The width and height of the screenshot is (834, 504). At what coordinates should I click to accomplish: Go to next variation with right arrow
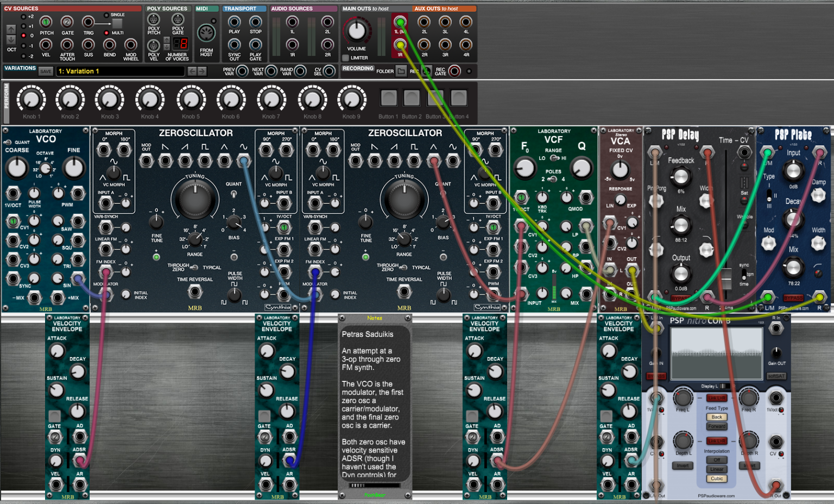pyautogui.click(x=202, y=71)
